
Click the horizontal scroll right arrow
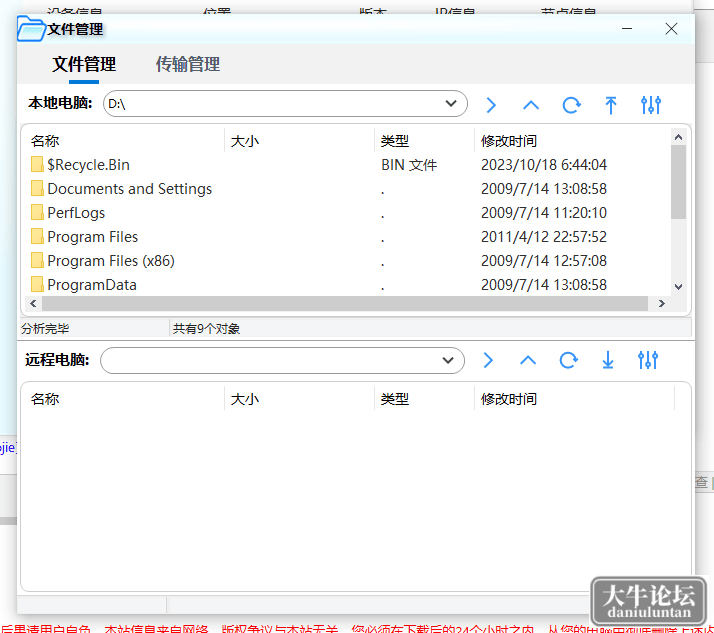click(x=662, y=303)
